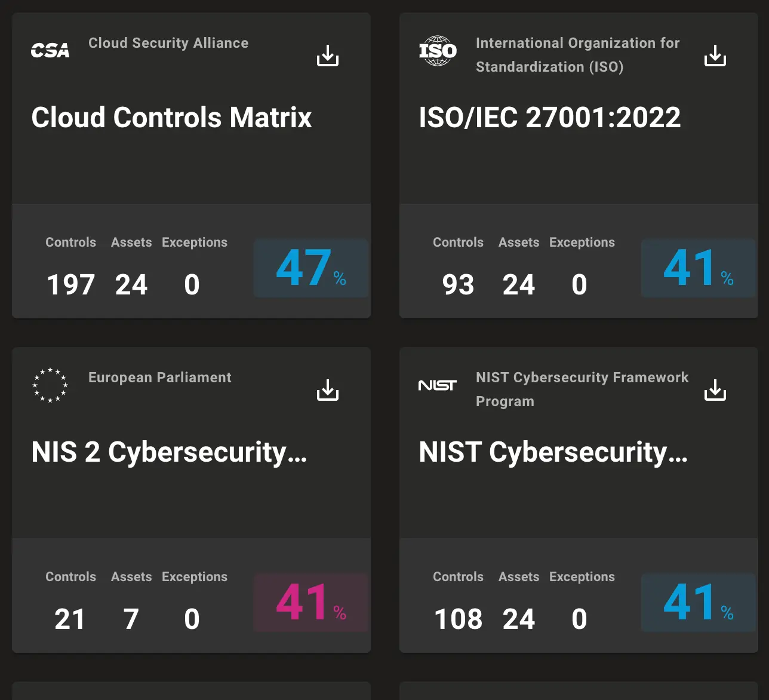The image size is (769, 700).
Task: Download the Cloud Controls Matrix report
Action: 328,56
